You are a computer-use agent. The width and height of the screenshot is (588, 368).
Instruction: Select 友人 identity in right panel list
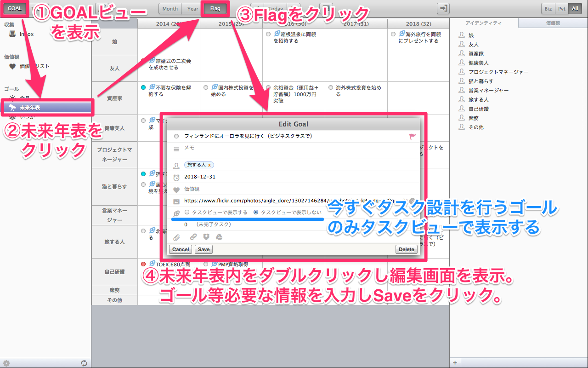(474, 44)
